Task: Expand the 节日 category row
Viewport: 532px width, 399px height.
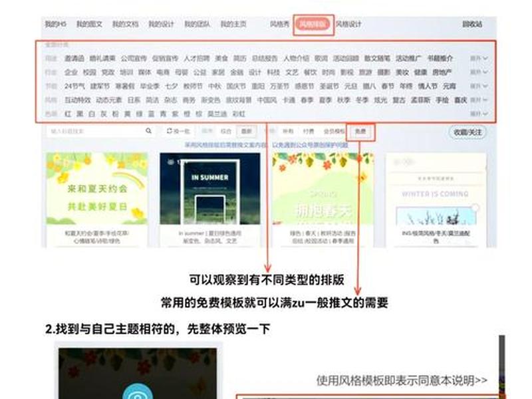Action: pos(479,86)
